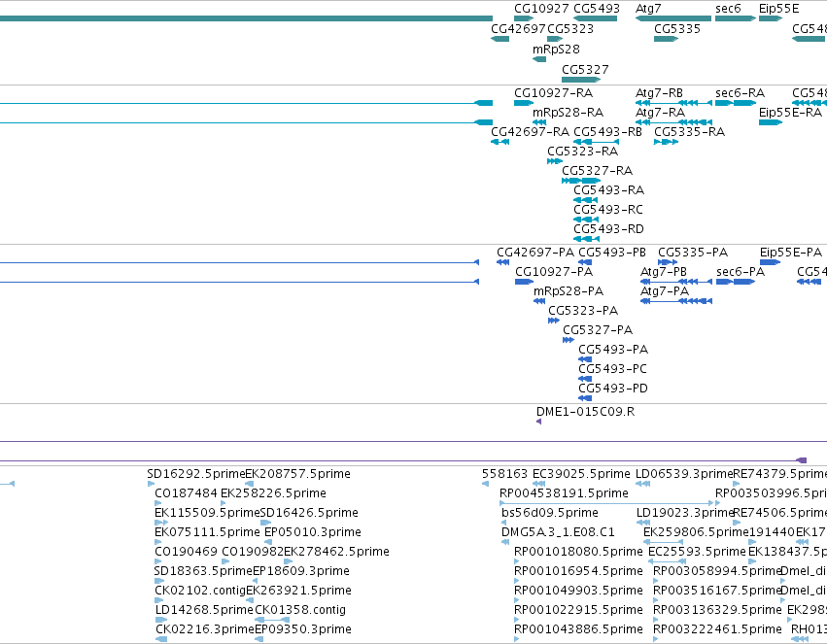
Task: Click the Atg7-RB transcript label
Action: coord(659,93)
